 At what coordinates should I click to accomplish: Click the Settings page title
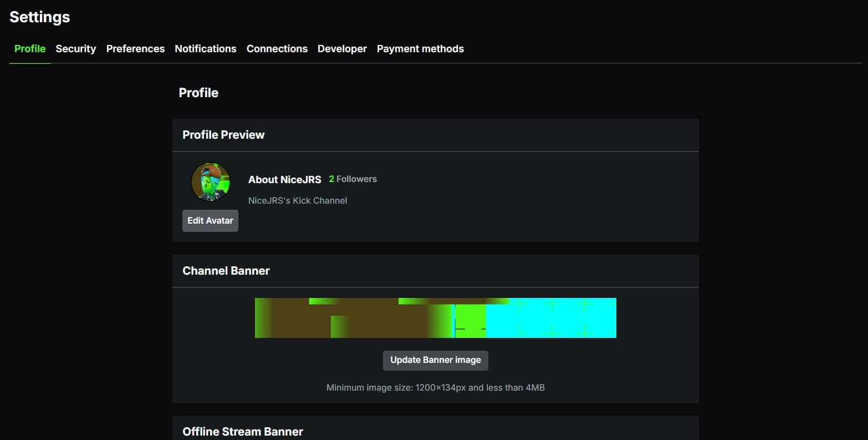tap(40, 17)
